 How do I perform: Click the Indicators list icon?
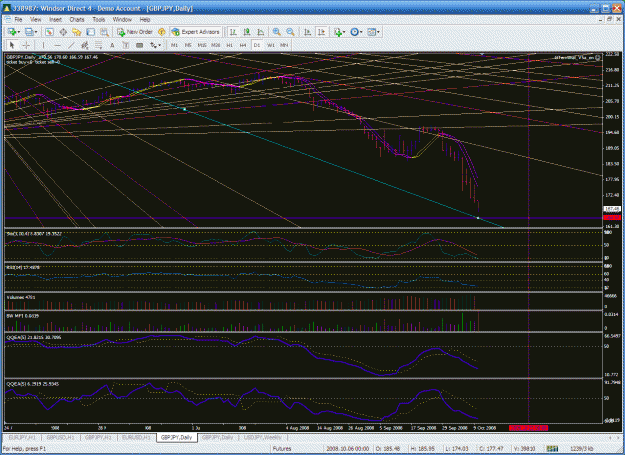(338, 32)
